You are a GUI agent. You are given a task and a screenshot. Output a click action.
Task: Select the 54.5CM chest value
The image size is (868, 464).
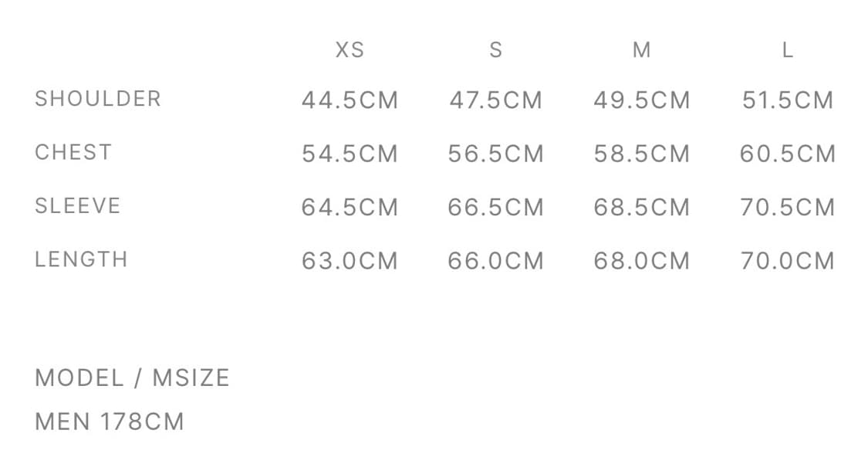click(350, 154)
